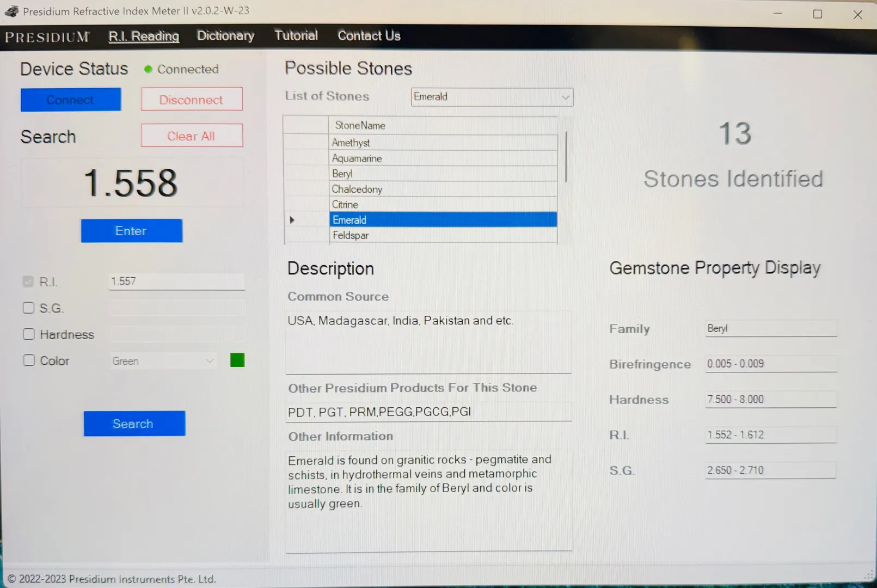Maximize the application window
Viewport: 877px width, 588px height.
click(x=817, y=14)
